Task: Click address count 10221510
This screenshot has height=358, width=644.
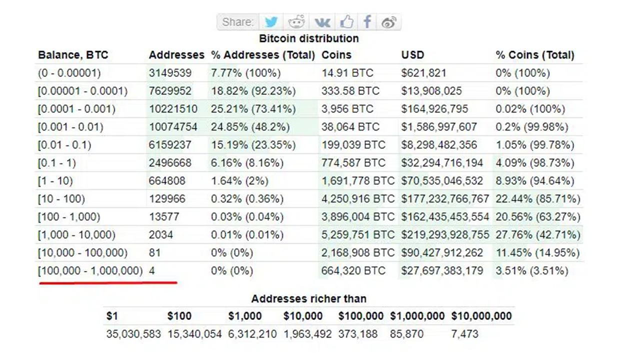Action: (x=173, y=109)
